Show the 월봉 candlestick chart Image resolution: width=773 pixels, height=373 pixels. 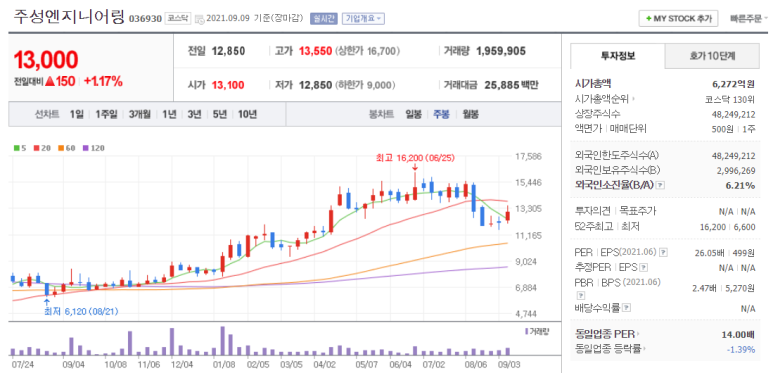pos(470,114)
